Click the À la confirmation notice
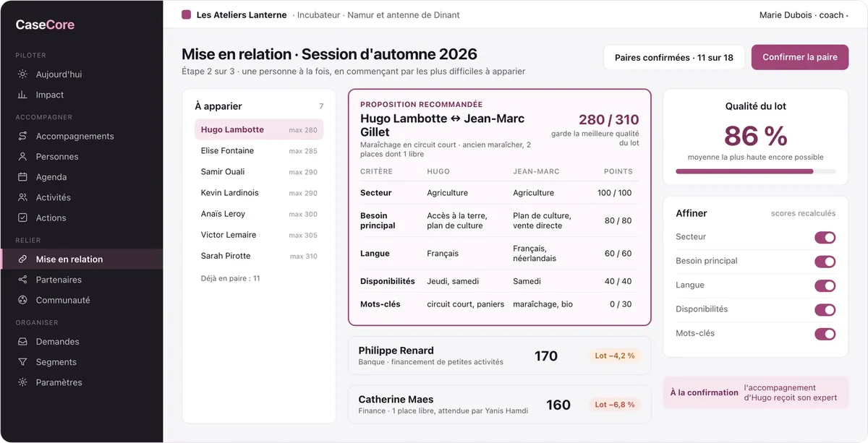This screenshot has width=868, height=443. [755, 392]
